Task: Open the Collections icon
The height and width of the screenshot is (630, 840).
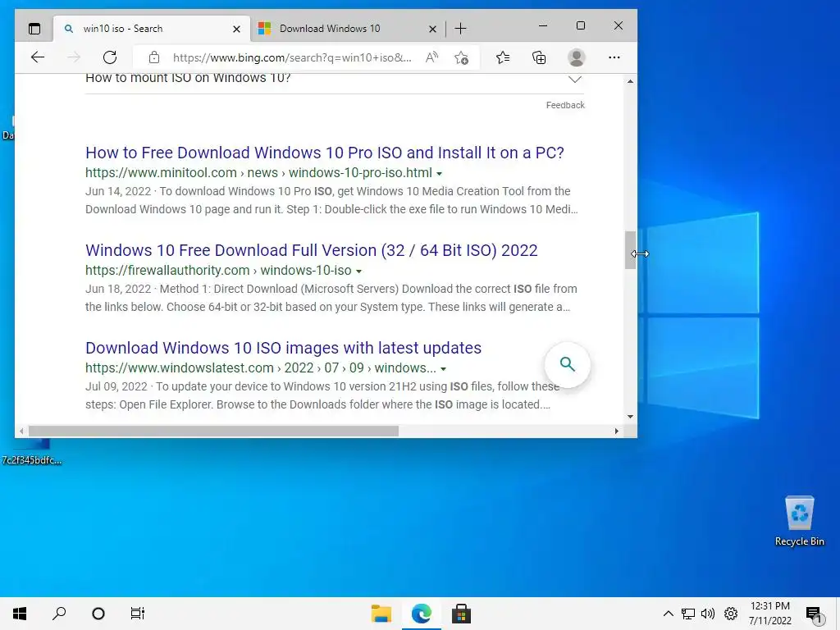Action: tap(539, 57)
